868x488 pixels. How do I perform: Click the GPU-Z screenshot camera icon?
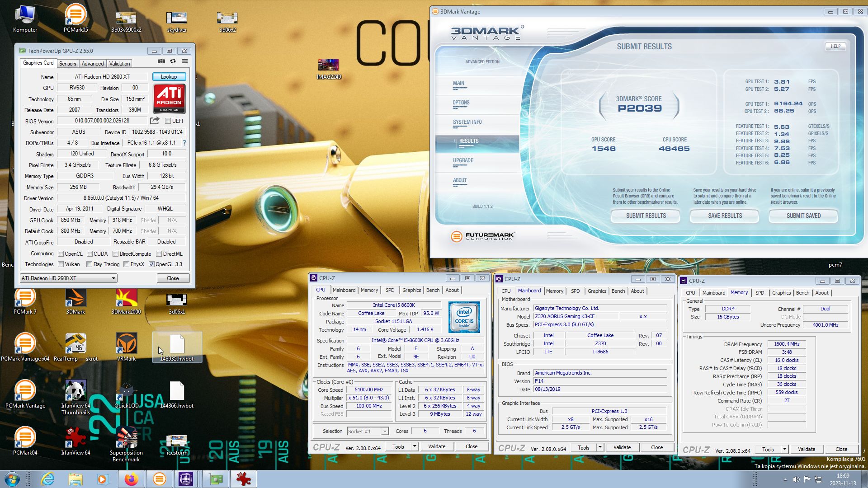(161, 61)
